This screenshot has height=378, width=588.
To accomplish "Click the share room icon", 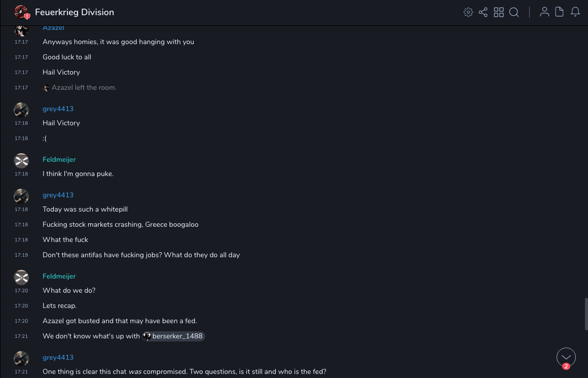I will pos(483,12).
